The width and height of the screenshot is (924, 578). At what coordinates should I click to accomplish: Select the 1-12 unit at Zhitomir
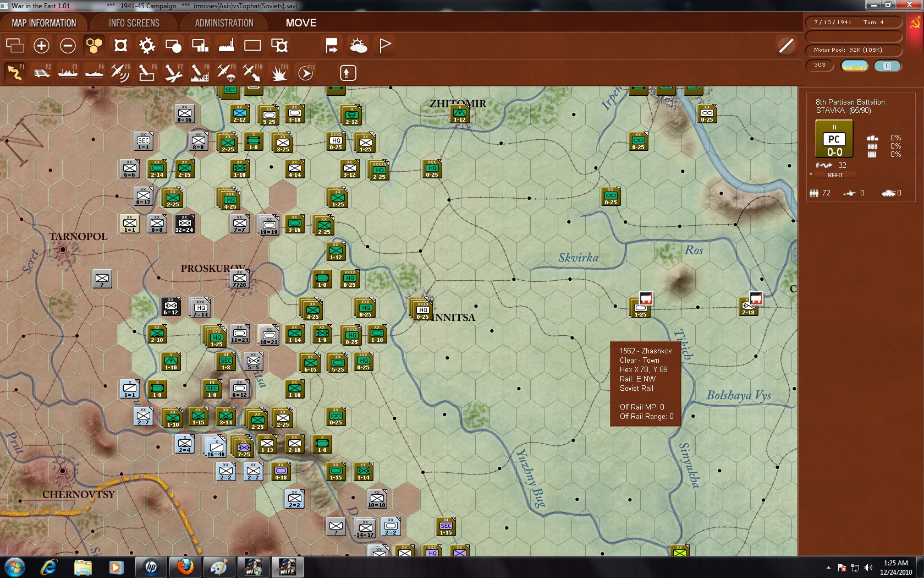(459, 114)
